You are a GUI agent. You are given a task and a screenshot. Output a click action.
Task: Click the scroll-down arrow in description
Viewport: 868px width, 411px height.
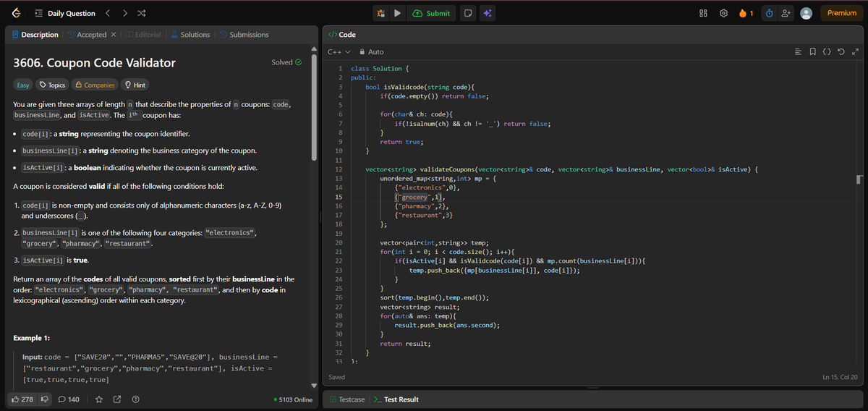pos(314,385)
